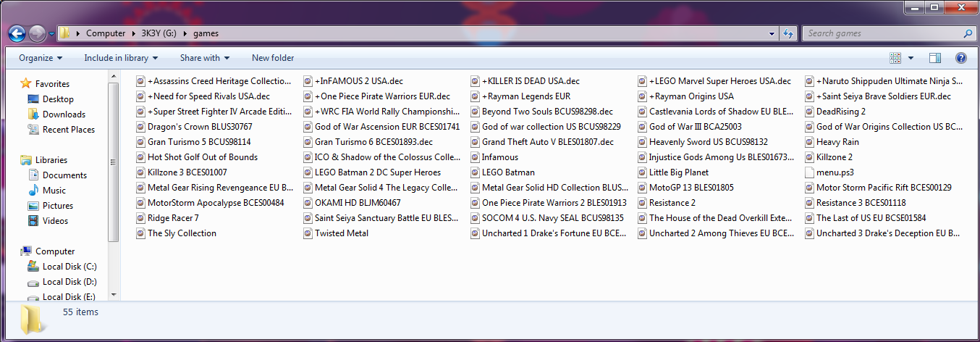Open the address bar history dropdown
Viewport: 980px width, 342px height.
[x=773, y=33]
